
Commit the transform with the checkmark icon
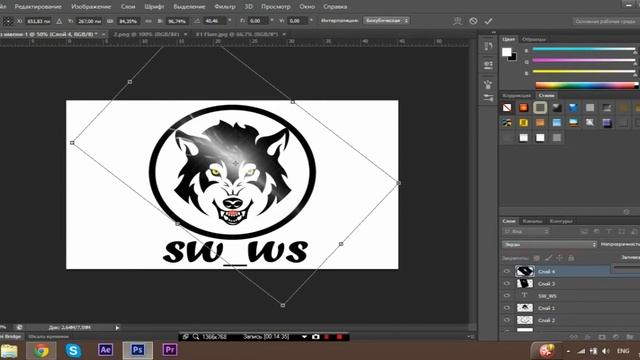pos(489,21)
